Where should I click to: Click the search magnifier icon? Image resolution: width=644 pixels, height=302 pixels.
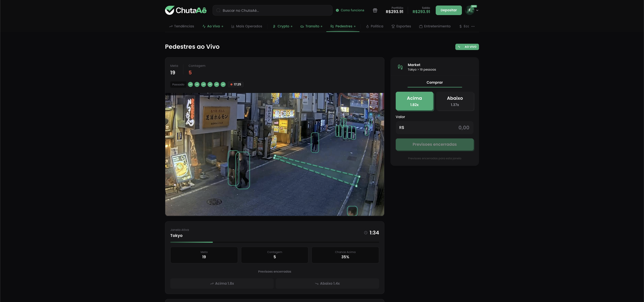(218, 11)
